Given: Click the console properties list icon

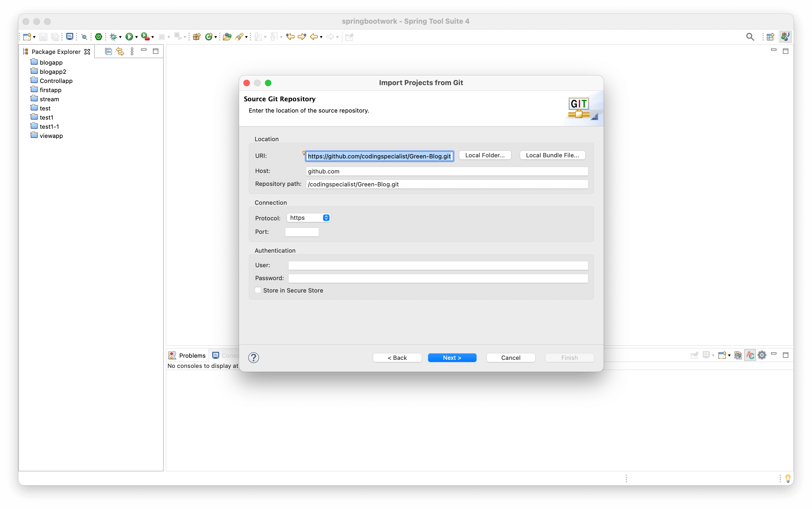Looking at the screenshot, I should (738, 355).
